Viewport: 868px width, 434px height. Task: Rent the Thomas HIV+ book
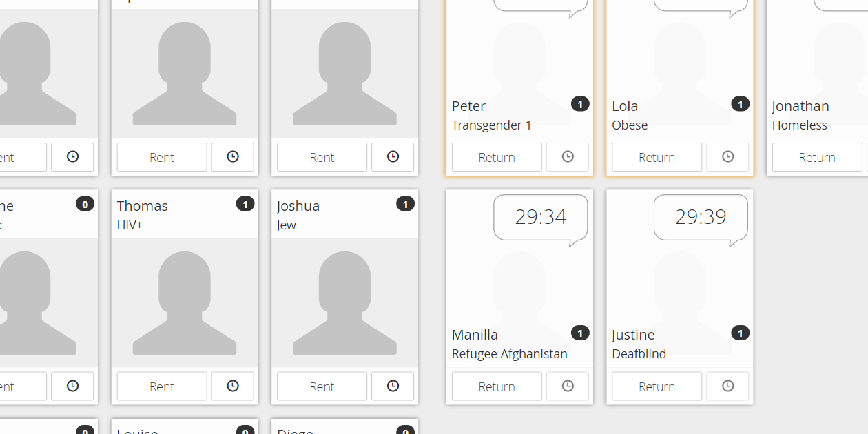click(162, 386)
